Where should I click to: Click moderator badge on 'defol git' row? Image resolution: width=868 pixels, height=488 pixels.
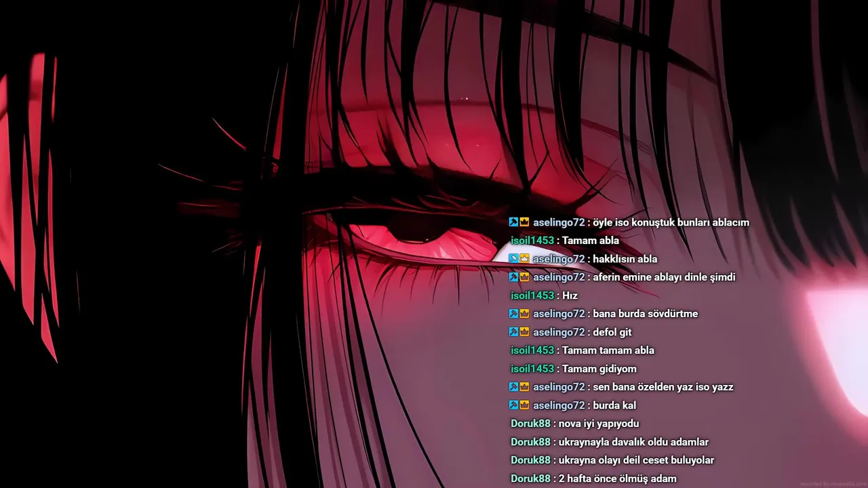[x=513, y=331]
